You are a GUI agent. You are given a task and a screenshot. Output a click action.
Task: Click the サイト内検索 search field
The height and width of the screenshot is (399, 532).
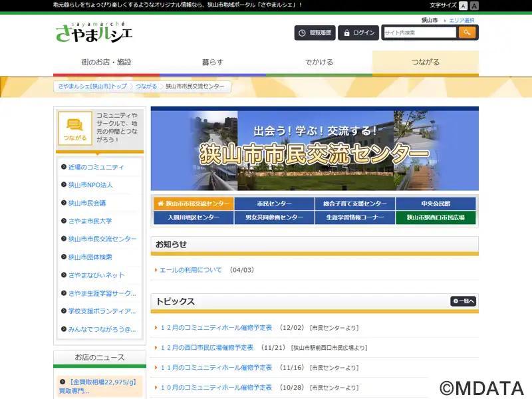click(x=419, y=33)
